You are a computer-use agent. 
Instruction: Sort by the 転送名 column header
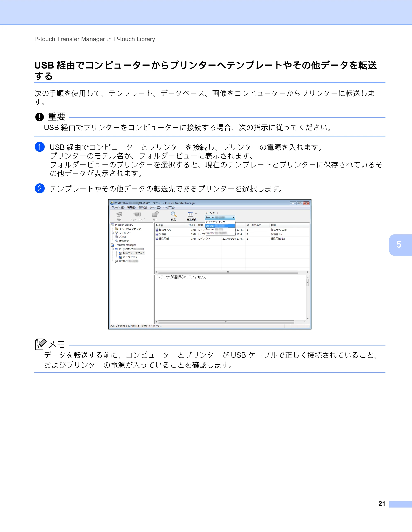[170, 225]
